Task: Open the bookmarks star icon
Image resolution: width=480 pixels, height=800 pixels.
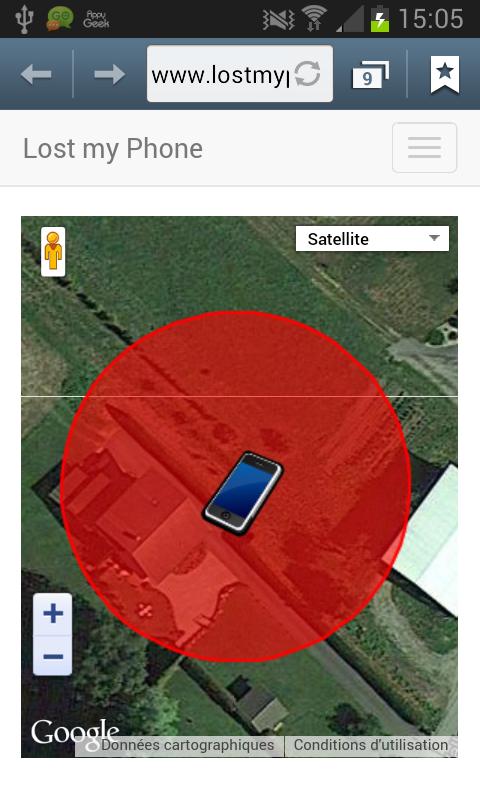Action: click(x=445, y=74)
